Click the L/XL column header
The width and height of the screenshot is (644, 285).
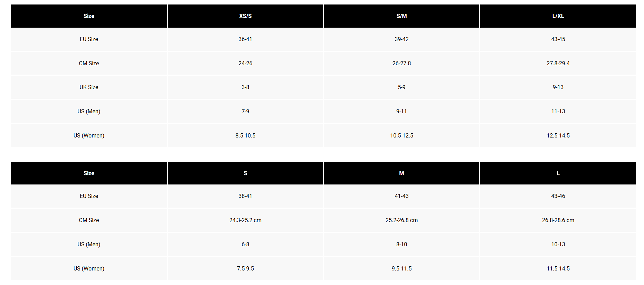(x=558, y=16)
